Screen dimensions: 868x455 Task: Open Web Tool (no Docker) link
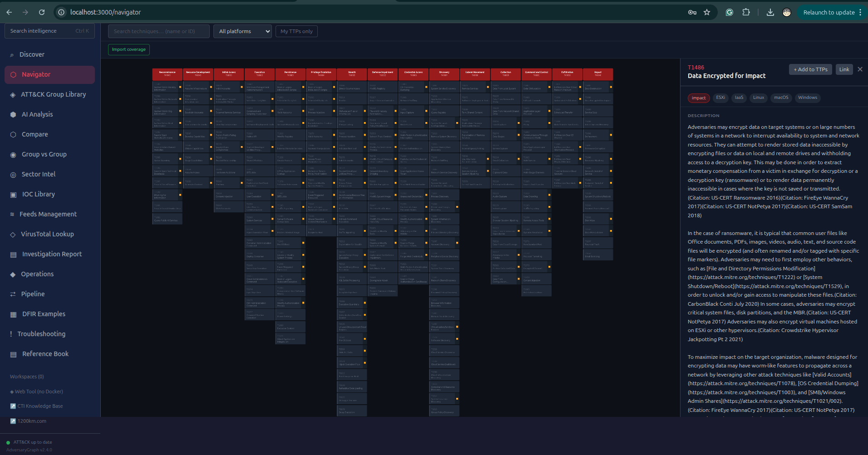click(36, 391)
